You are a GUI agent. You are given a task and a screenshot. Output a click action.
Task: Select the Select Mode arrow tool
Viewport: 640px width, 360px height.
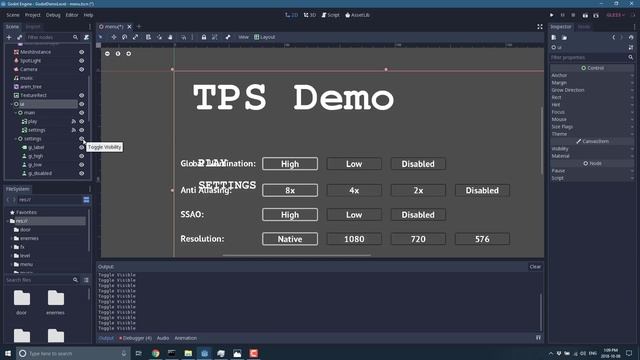[x=101, y=37]
